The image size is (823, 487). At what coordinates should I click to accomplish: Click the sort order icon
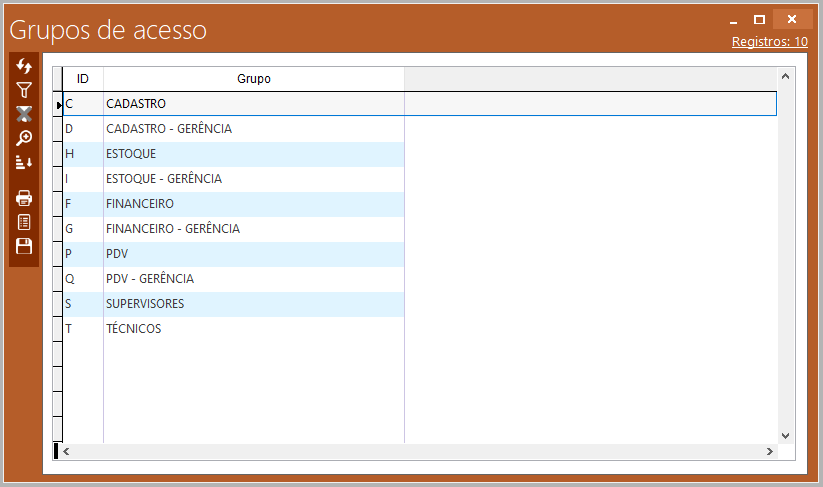pos(24,162)
